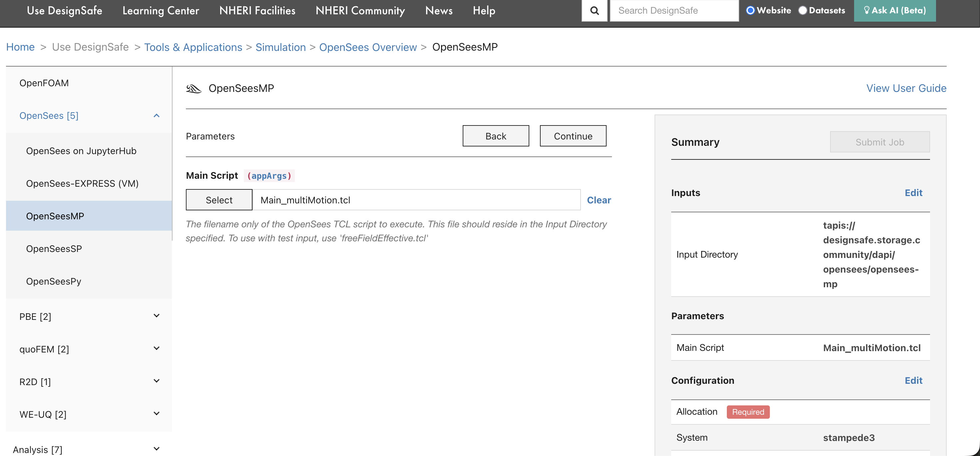Viewport: 980px width, 456px height.
Task: Click the search magnifier icon button
Action: pyautogui.click(x=594, y=11)
